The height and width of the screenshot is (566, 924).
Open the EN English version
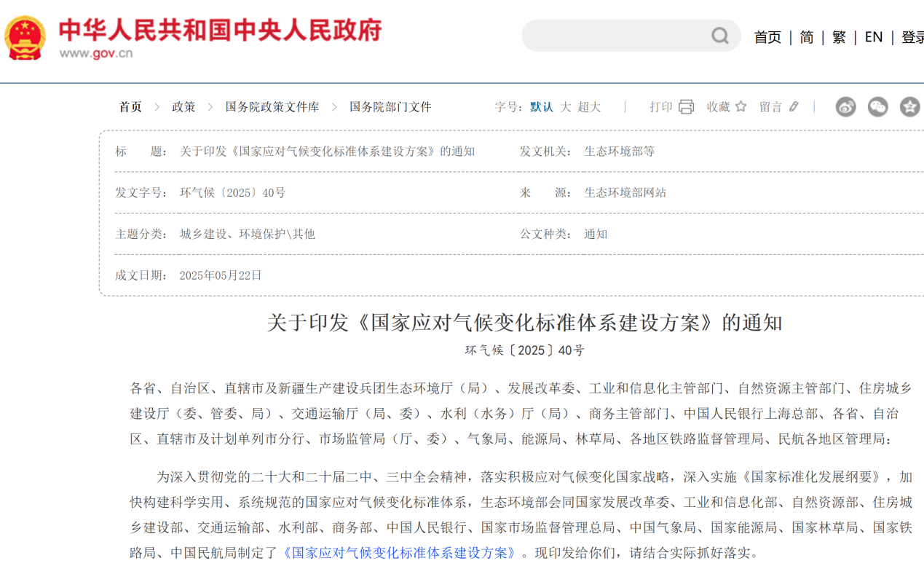pos(874,37)
